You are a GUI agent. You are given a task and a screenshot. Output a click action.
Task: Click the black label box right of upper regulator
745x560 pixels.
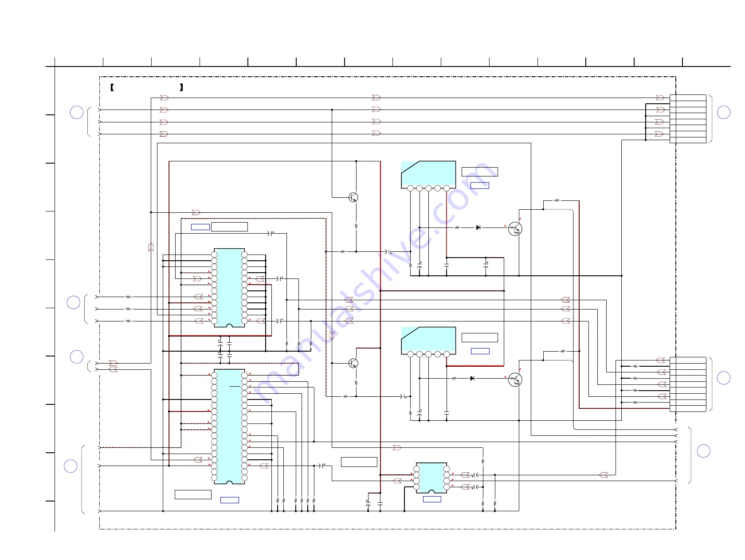480,172
